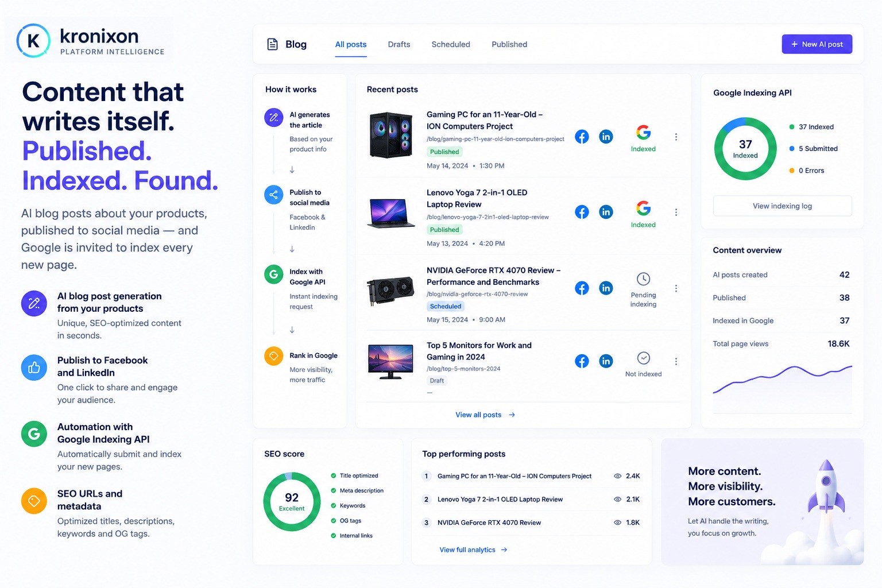
Task: Click the Gaming PC post thumbnail
Action: 391,136
